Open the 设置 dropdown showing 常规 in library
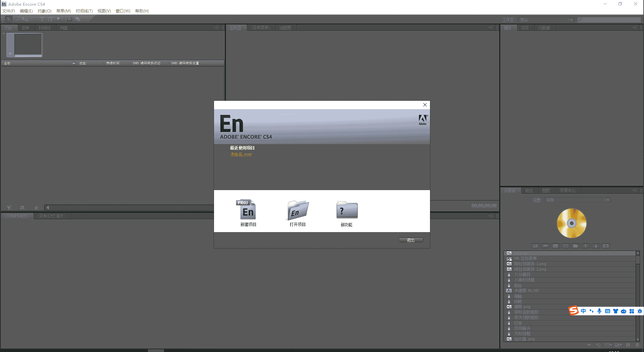Screen dimensions: 644x352 (x=578, y=200)
